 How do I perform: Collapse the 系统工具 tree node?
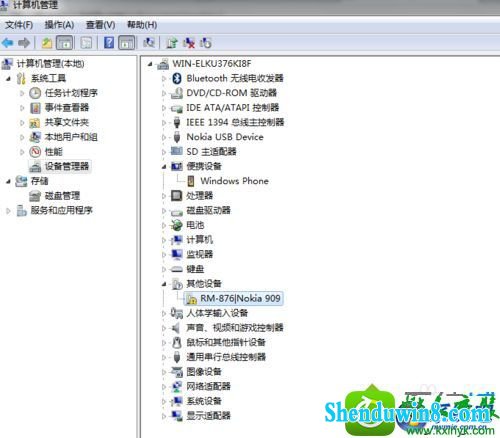(9, 79)
